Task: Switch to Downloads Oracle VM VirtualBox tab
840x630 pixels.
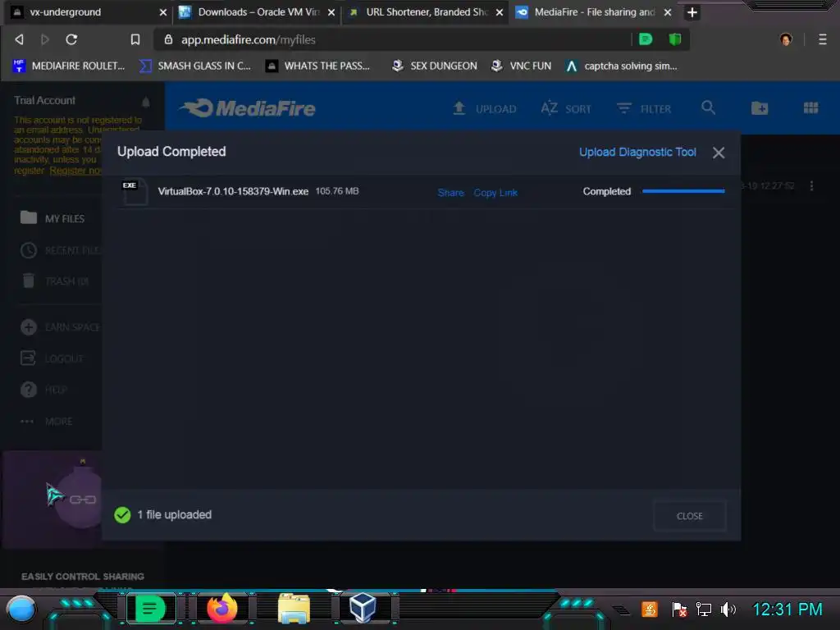Action: [x=258, y=11]
